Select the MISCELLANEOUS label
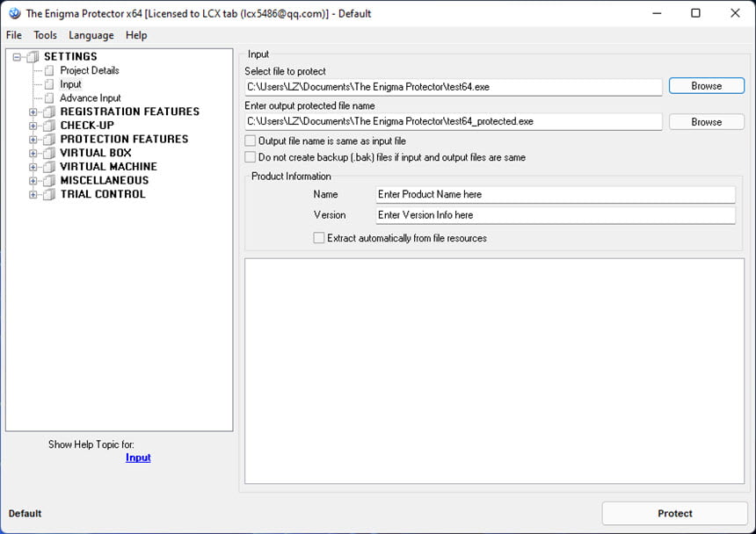This screenshot has width=756, height=534. tap(104, 181)
